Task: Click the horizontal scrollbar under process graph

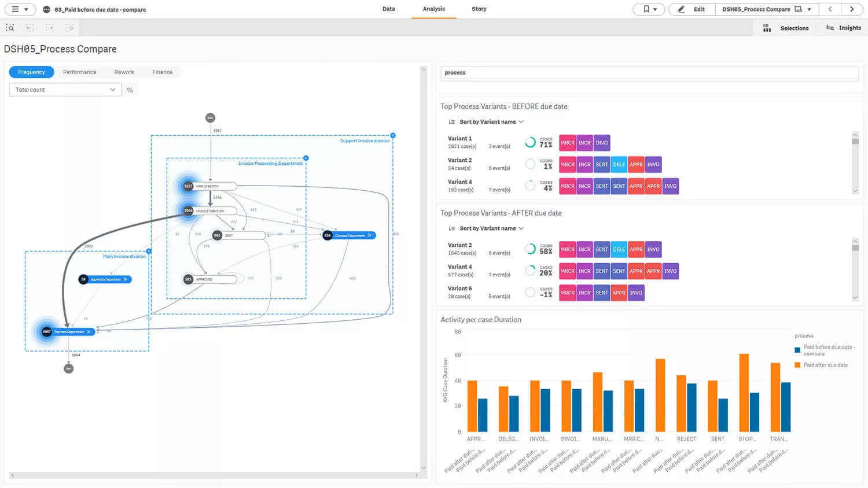Action: point(214,475)
